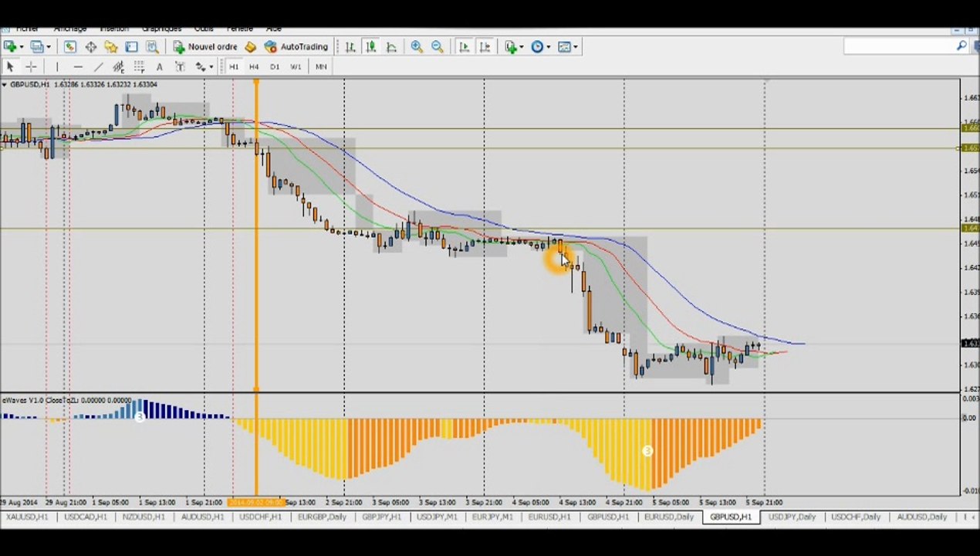Select the W1 timeframe button
980x556 pixels.
pyautogui.click(x=296, y=67)
